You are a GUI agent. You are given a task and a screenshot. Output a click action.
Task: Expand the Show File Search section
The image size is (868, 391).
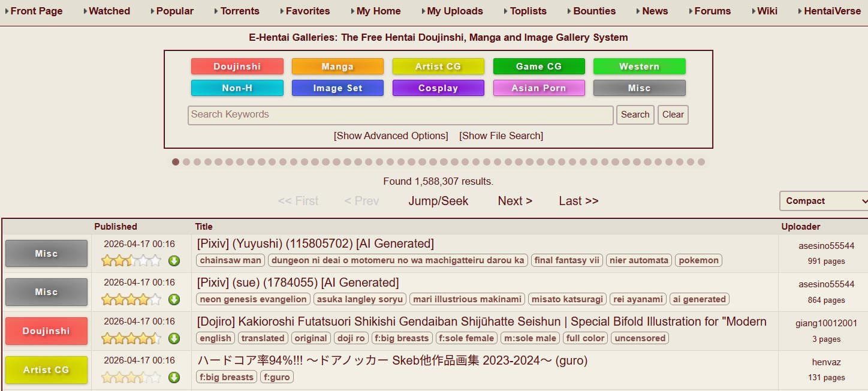coord(501,136)
